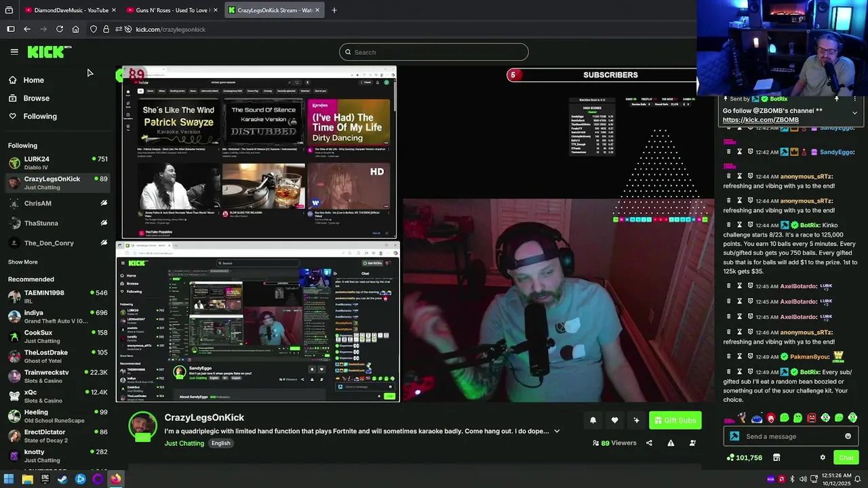The width and height of the screenshot is (868, 488).
Task: Click the English language tag
Action: [220, 443]
